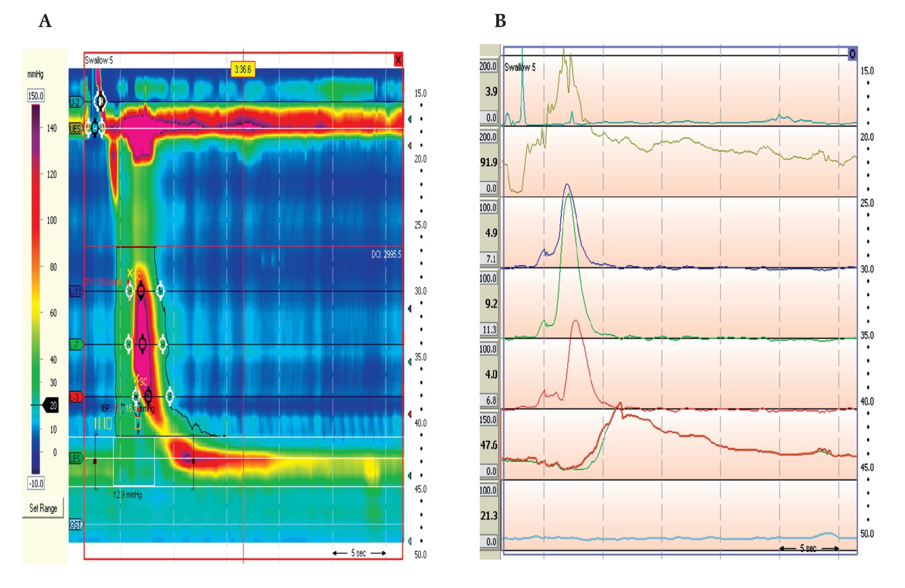This screenshot has height=588, width=905.
Task: Click the O button in panel B corner
Action: click(x=852, y=54)
